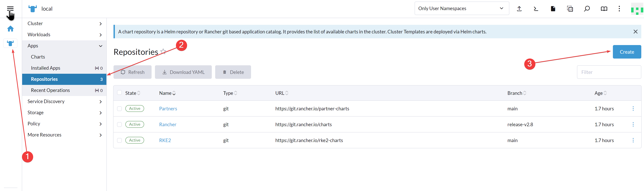Image resolution: width=644 pixels, height=191 pixels.
Task: Check the RKE2 row checkbox
Action: [119, 140]
